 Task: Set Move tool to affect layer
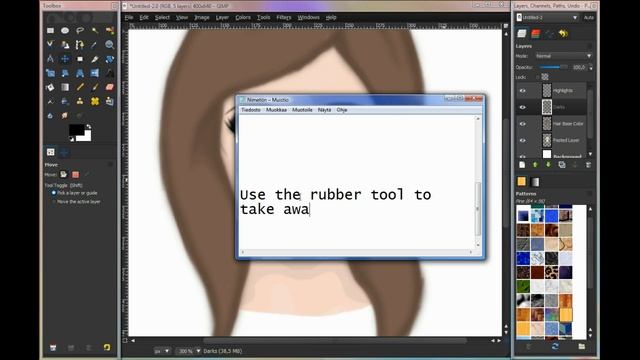64,175
